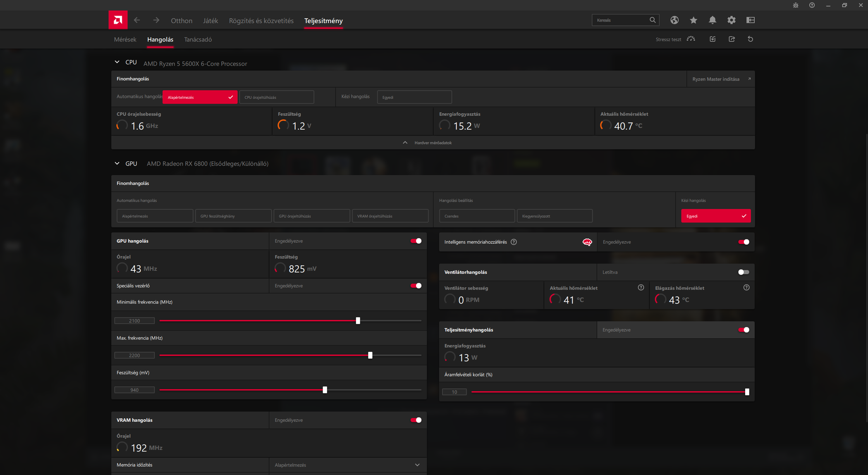Select the Hangolás subtab
Screen dimensions: 868x475
click(x=160, y=39)
